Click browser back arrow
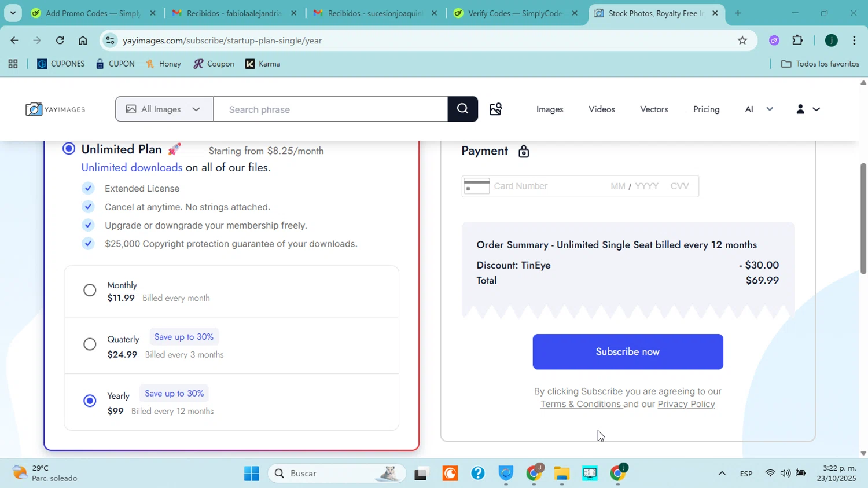Screen dimensions: 868x488 coord(14,41)
